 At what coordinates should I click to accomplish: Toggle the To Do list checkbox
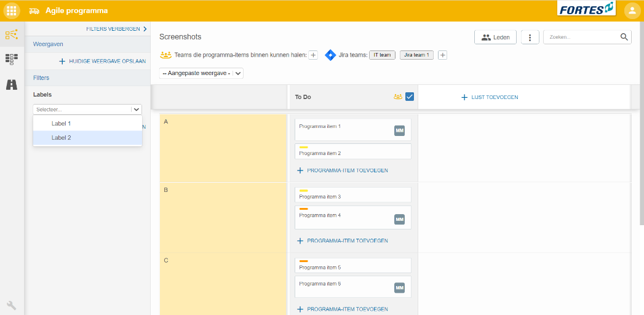[x=410, y=97]
